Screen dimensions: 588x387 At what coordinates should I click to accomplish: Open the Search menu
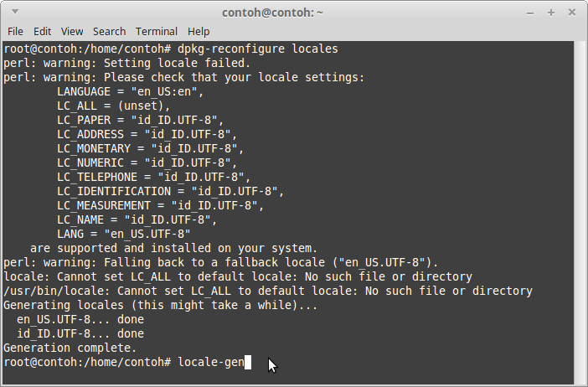(108, 31)
